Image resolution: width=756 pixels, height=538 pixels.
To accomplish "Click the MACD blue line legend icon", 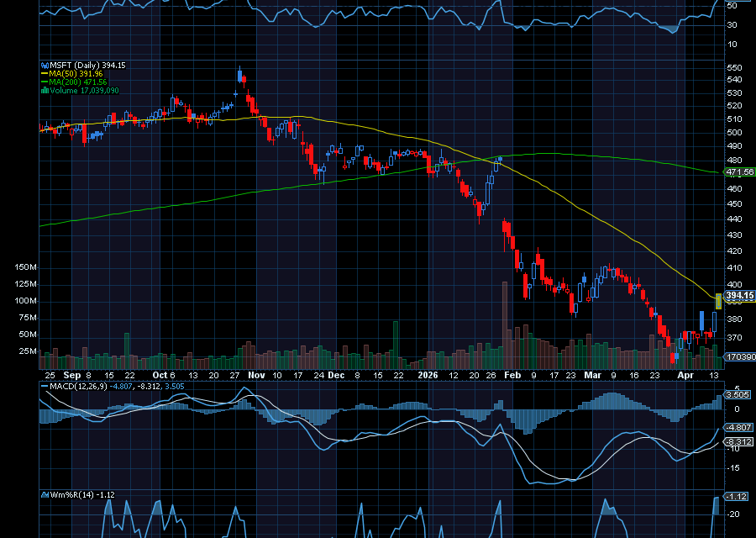I will [44, 387].
